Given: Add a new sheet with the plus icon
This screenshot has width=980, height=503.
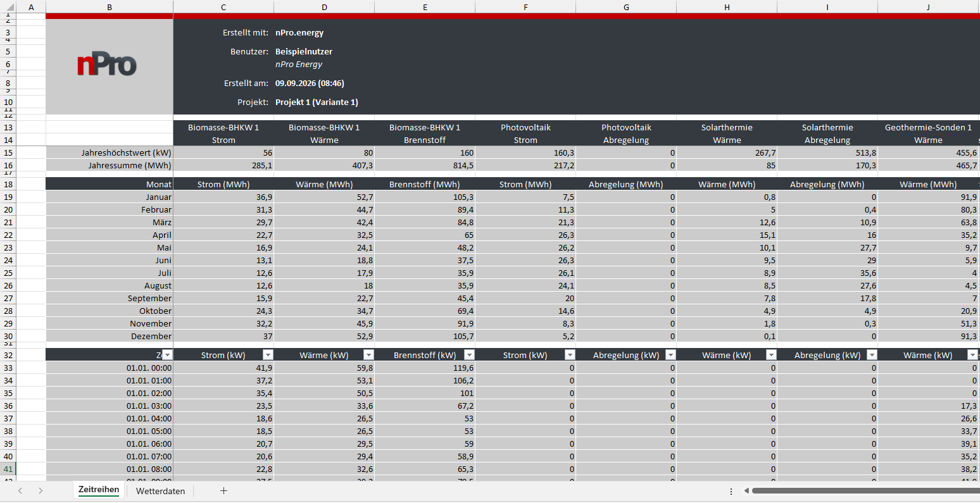Looking at the screenshot, I should click(223, 491).
